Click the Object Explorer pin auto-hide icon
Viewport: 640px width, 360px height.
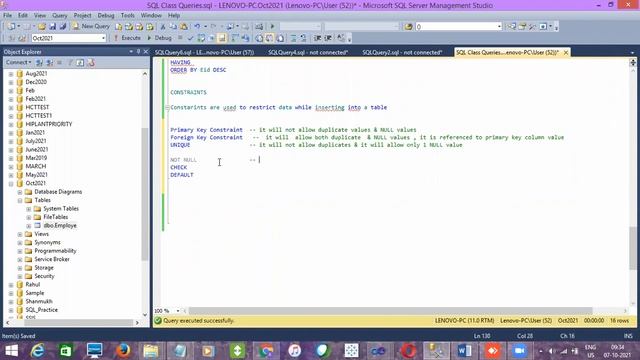(138, 51)
